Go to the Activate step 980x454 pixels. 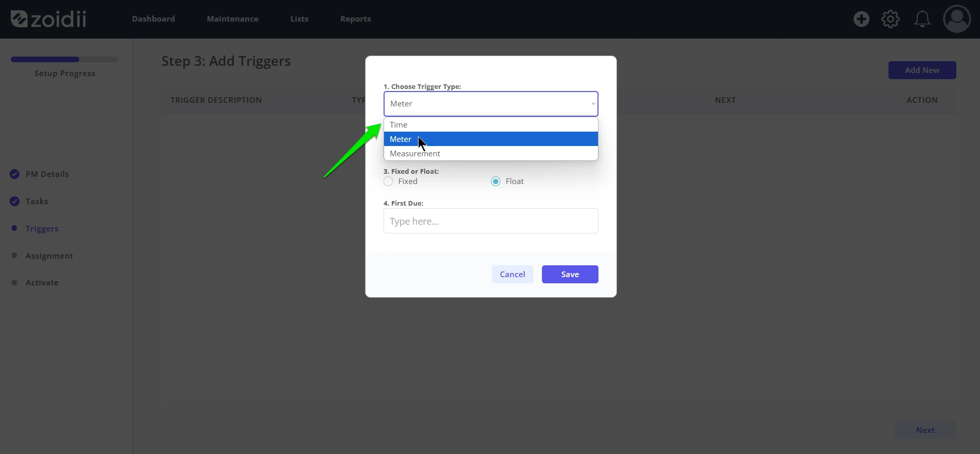[42, 283]
